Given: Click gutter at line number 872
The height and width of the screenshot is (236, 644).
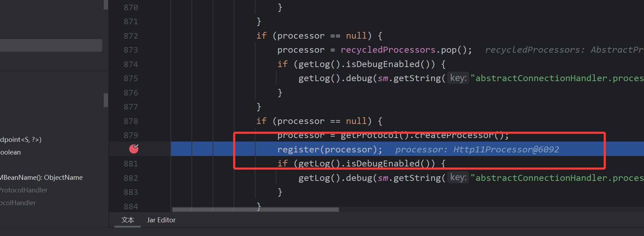Looking at the screenshot, I should pyautogui.click(x=131, y=36).
